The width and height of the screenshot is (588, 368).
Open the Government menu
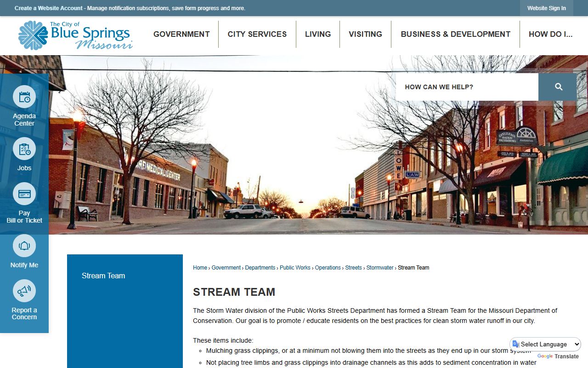(x=181, y=34)
